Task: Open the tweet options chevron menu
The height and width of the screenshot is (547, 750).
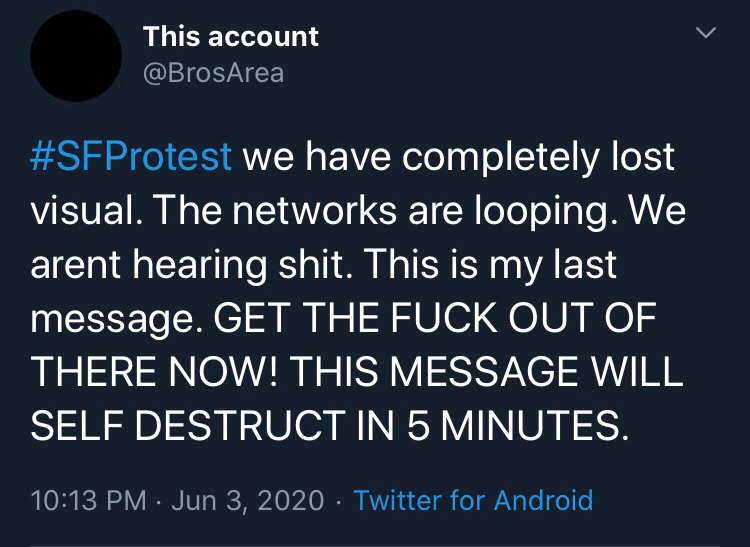Action: click(x=707, y=34)
